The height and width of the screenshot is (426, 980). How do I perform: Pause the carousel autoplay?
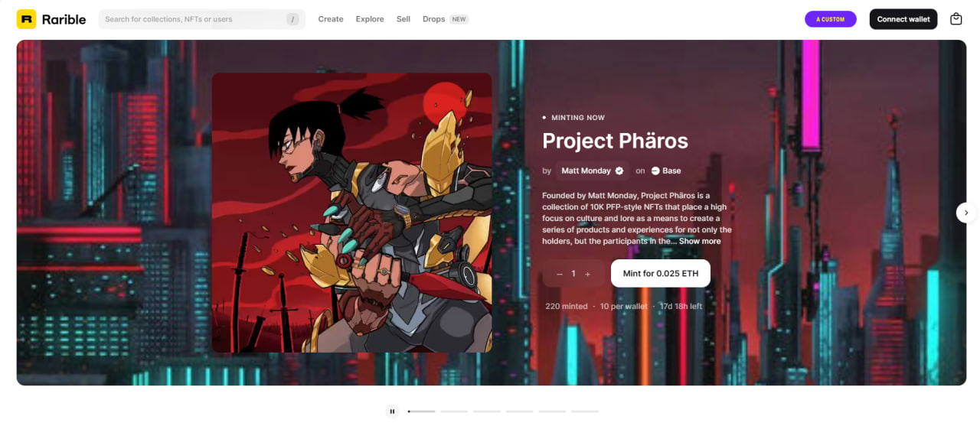[x=392, y=411]
